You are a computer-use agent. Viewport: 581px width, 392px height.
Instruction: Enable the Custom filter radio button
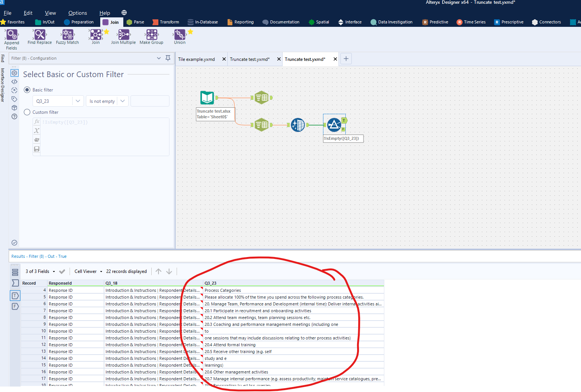point(27,112)
